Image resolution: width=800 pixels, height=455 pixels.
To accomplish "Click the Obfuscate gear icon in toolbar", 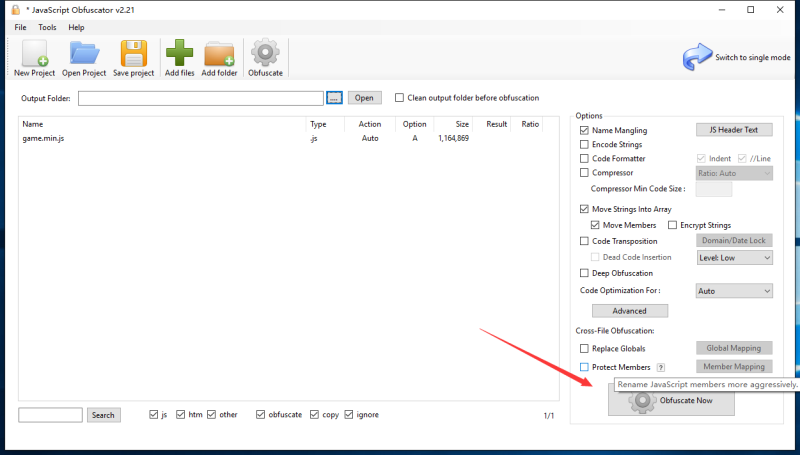I will click(x=265, y=53).
